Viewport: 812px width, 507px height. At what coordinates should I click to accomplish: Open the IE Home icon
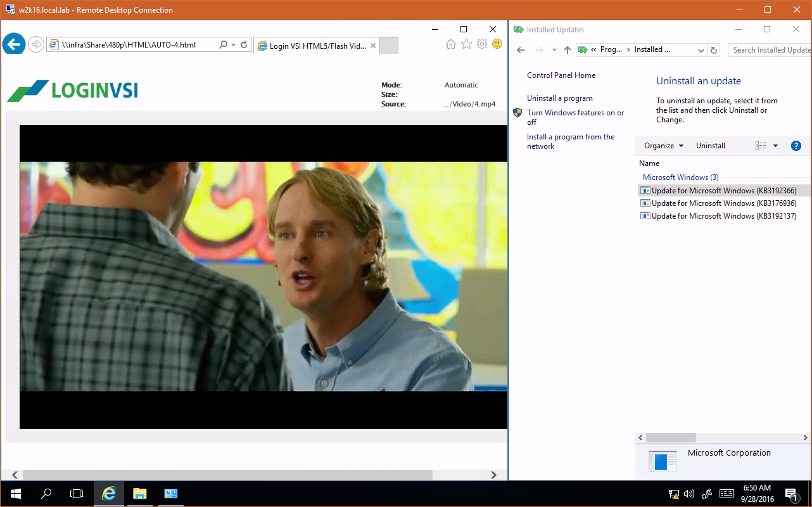(x=451, y=44)
